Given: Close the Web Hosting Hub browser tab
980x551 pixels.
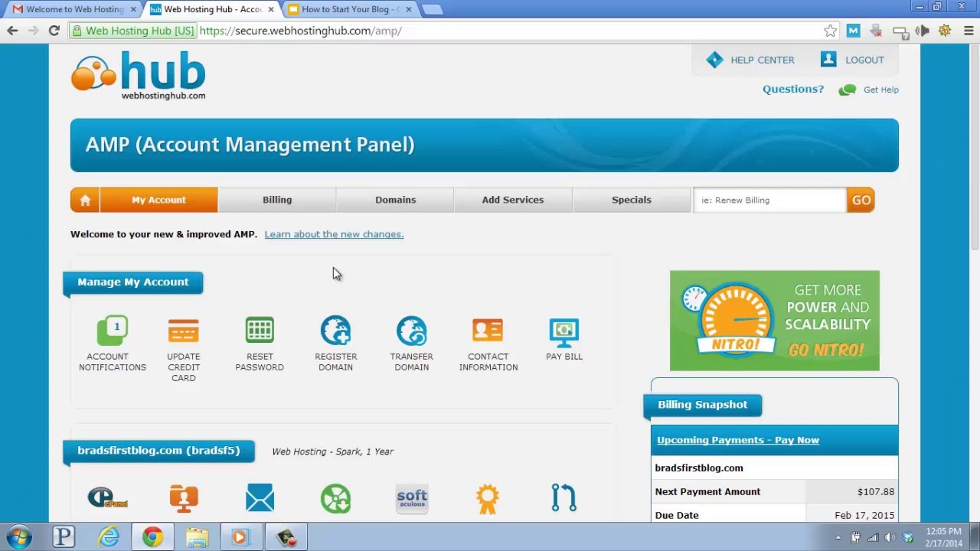Looking at the screenshot, I should pyautogui.click(x=270, y=9).
